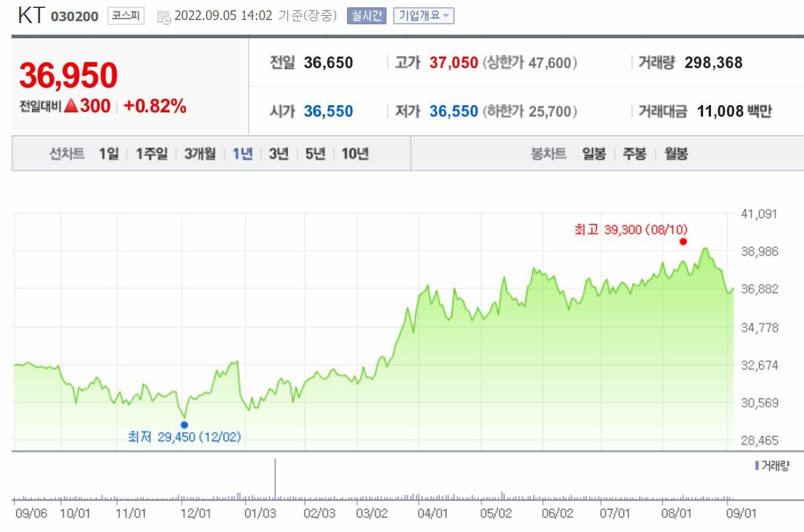
Task: Click the blue 최저 29,450 marker dot
Action: coord(184,425)
